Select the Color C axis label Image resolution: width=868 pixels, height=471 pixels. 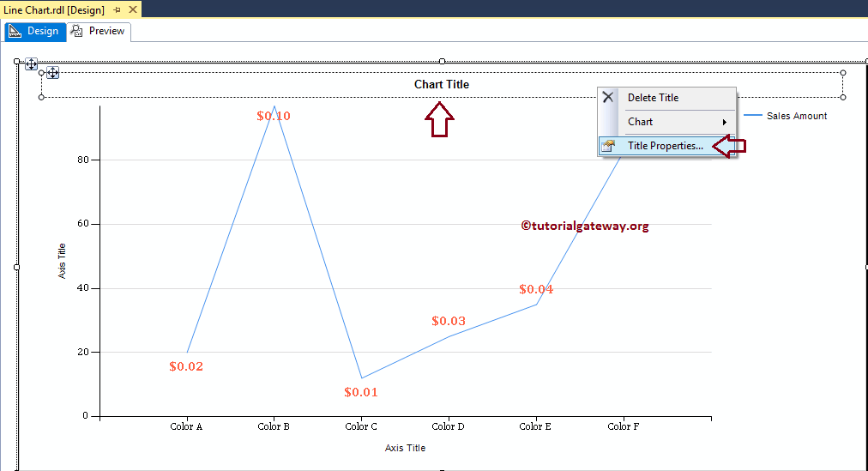pos(361,426)
